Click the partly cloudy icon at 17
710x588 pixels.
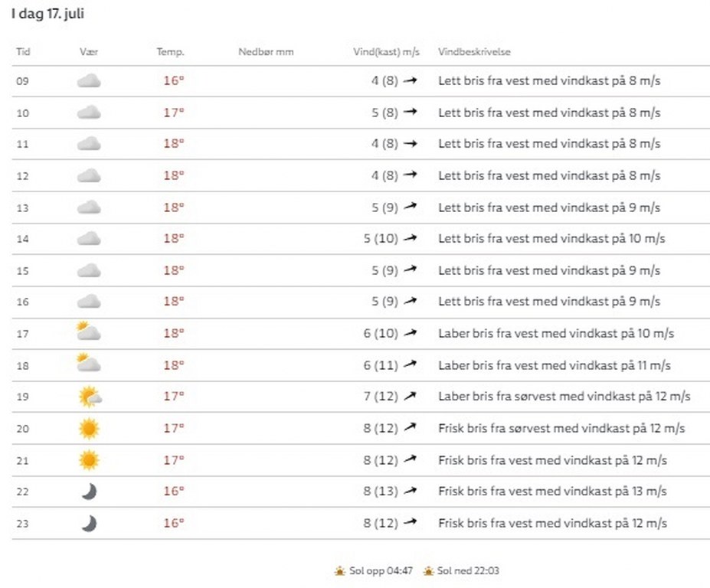89,332
